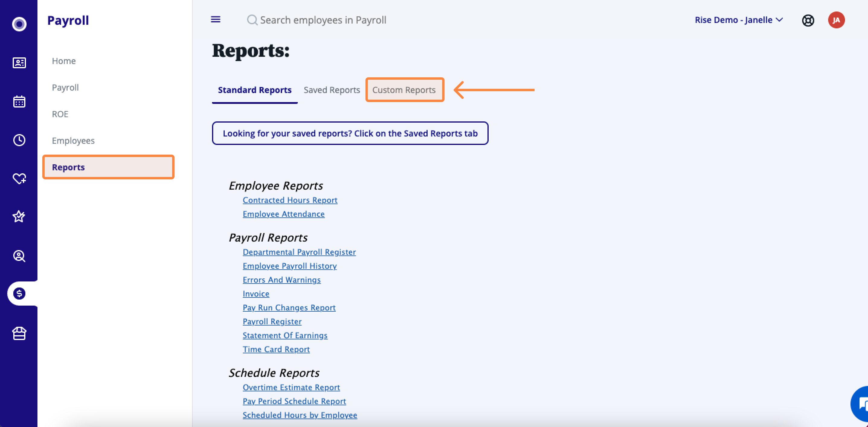This screenshot has height=427, width=868.
Task: Open Employee Payroll History report
Action: pos(290,266)
